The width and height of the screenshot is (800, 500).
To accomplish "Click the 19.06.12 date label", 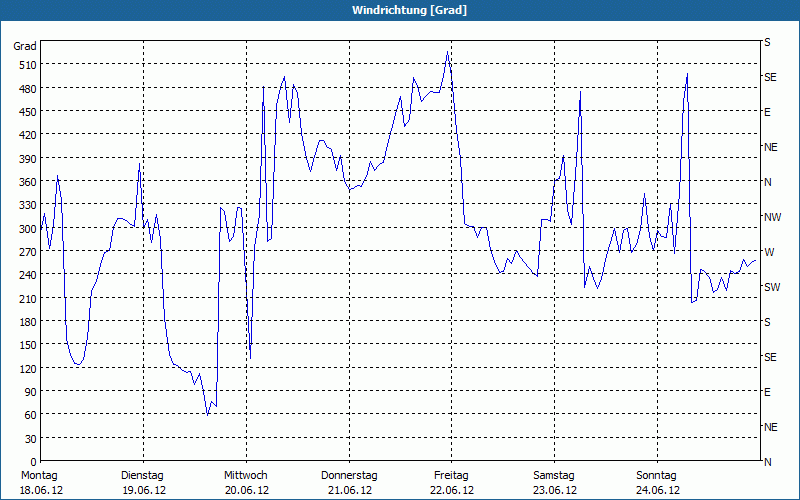I will pyautogui.click(x=144, y=490).
